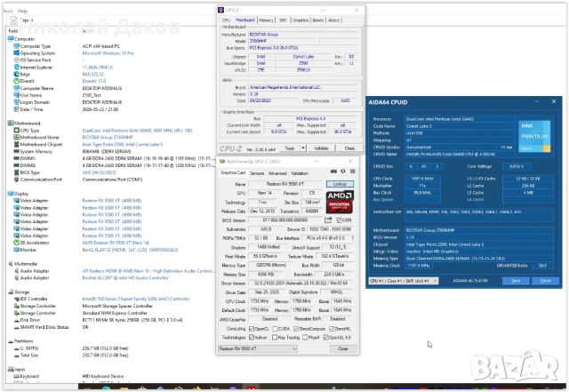569x392 pixels.
Task: Click the Validate button in CPU-Z
Action: pyautogui.click(x=321, y=148)
